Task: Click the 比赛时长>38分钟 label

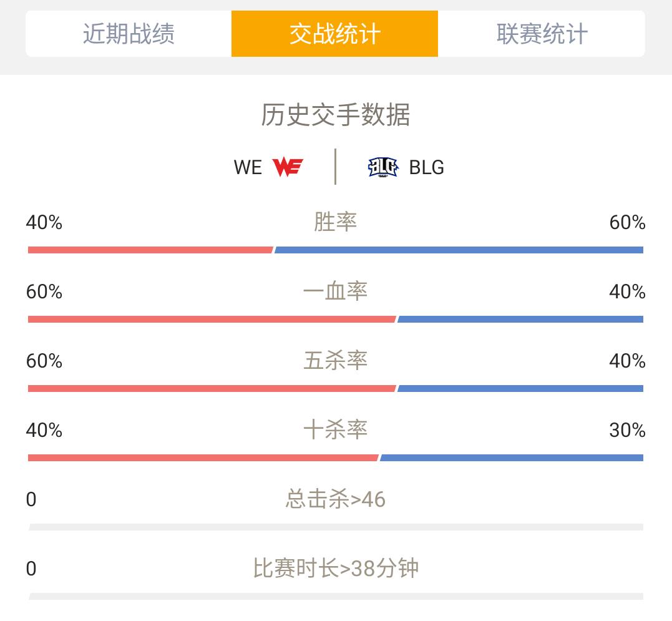Action: point(336,569)
